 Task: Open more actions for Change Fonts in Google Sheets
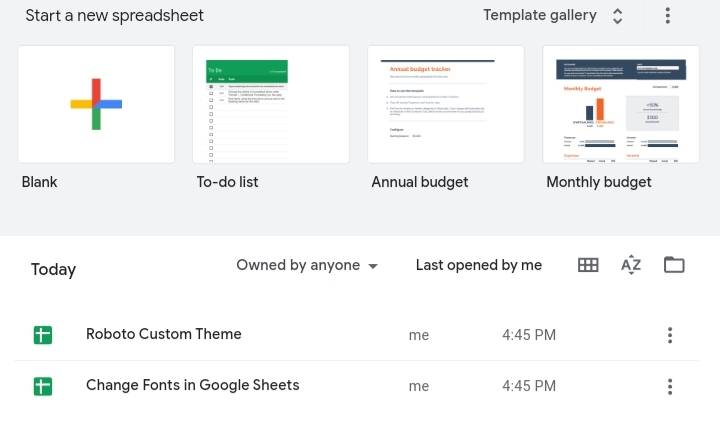pyautogui.click(x=670, y=387)
